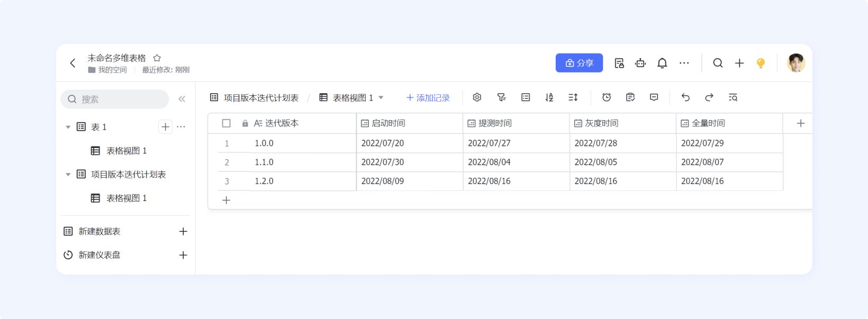Click the 添加记录 link
868x319 pixels.
coord(428,98)
